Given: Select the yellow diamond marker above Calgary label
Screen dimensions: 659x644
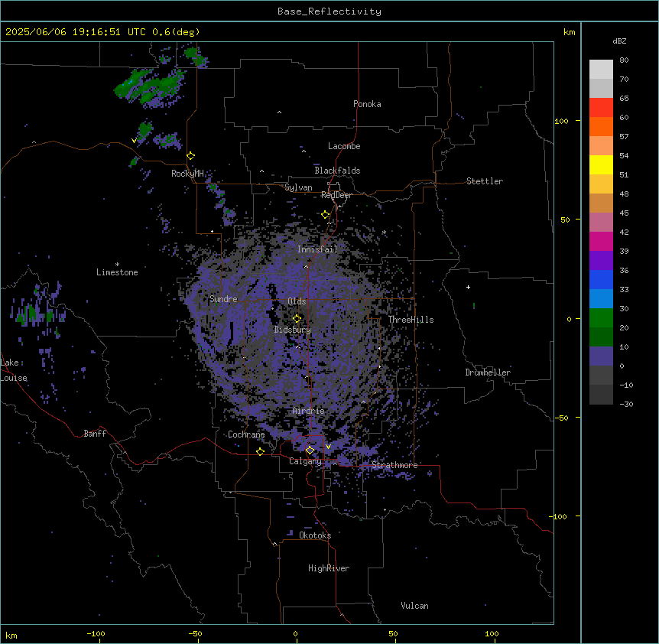Looking at the screenshot, I should coord(310,450).
